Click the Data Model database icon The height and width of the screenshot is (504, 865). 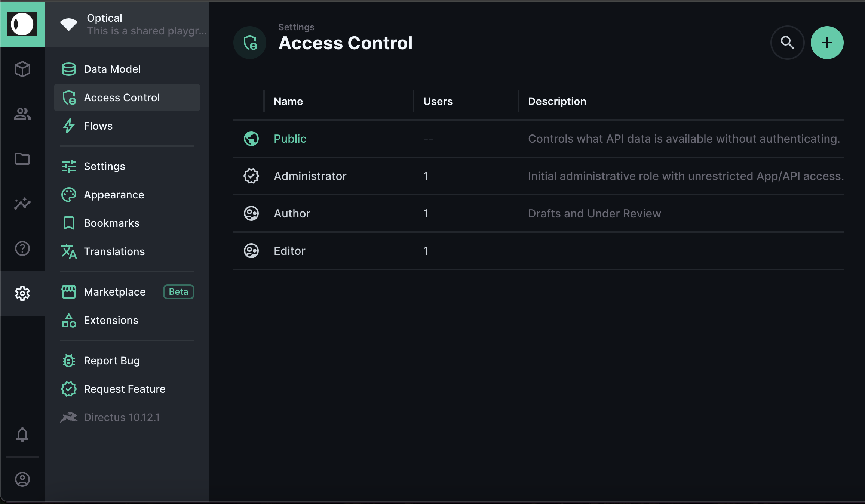pos(69,69)
